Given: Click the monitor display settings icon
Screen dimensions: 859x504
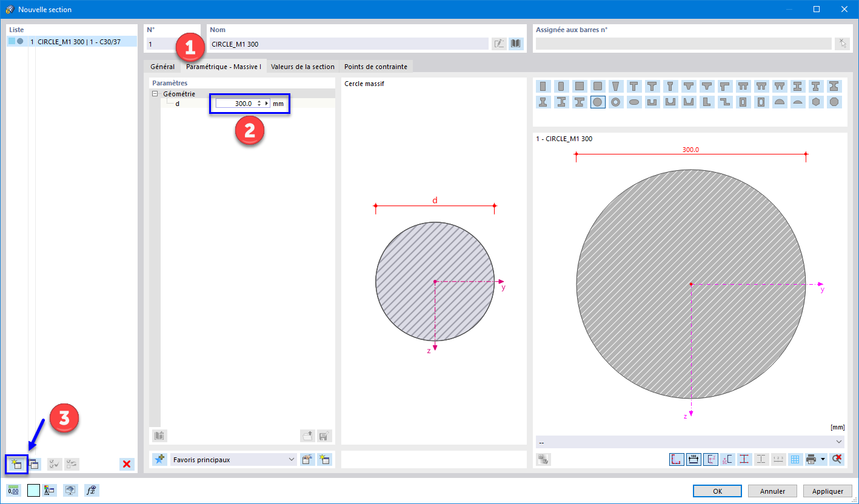Looking at the screenshot, I should [72, 491].
